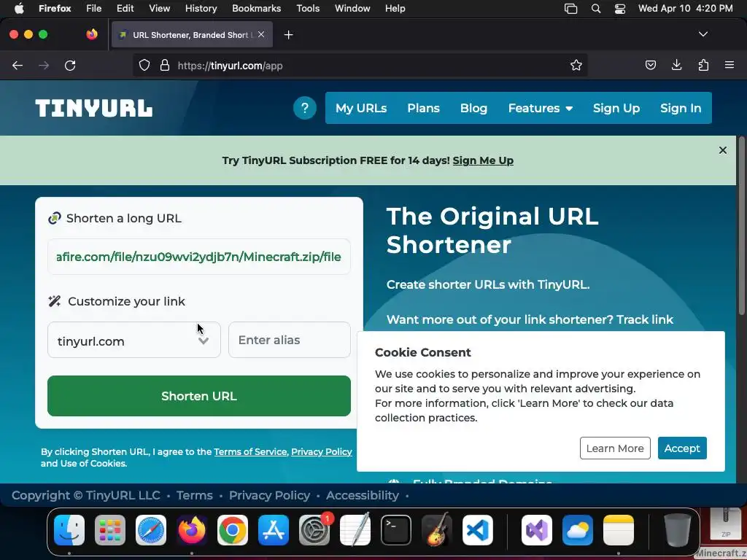Open Visual Studio from the dock
747x560 pixels.
[537, 530]
